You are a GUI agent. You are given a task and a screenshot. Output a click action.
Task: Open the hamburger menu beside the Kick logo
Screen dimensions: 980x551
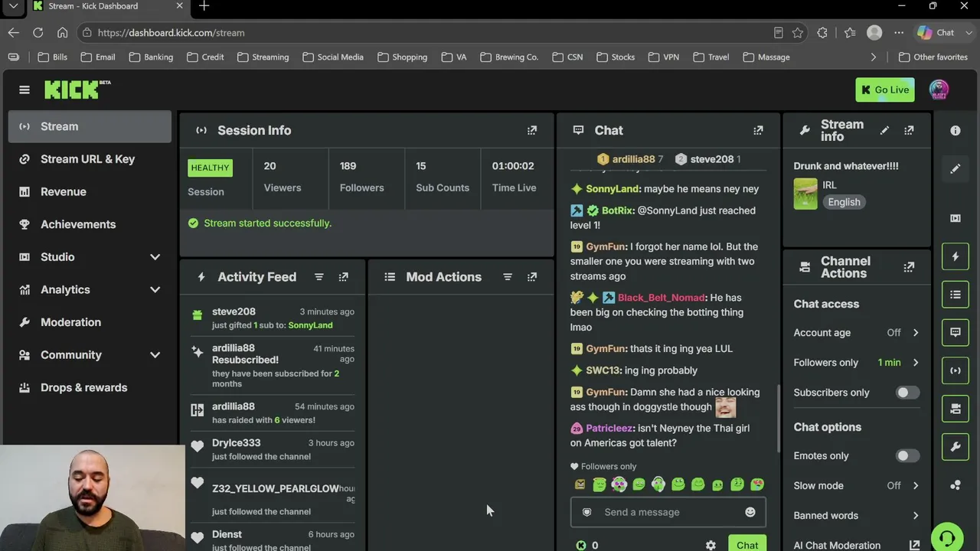point(24,90)
